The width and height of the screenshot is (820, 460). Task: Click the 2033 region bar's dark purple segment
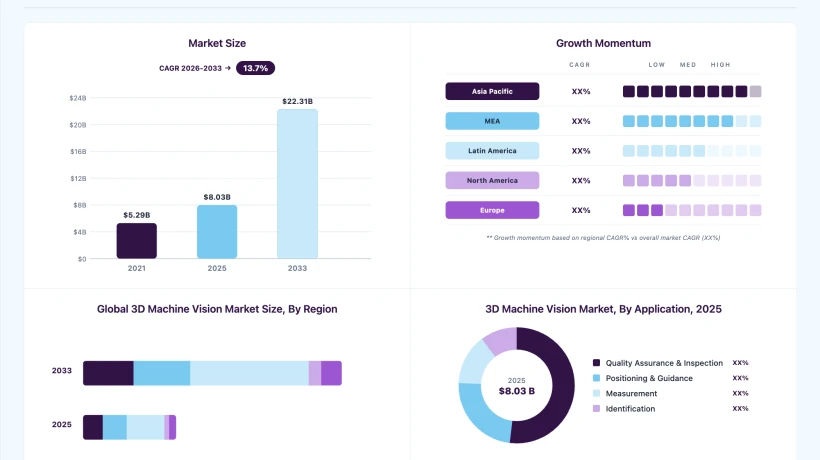[108, 373]
